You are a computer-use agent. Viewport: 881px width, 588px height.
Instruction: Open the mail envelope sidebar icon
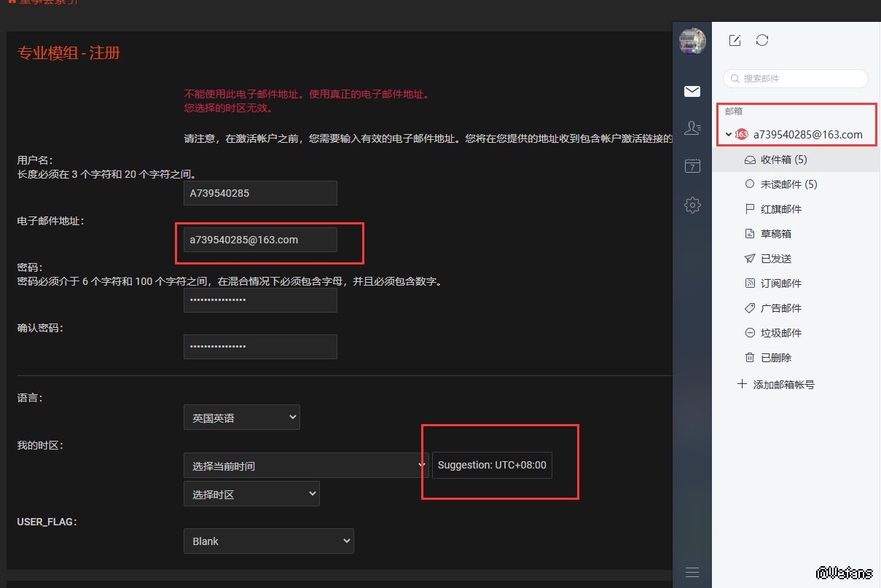click(x=692, y=91)
